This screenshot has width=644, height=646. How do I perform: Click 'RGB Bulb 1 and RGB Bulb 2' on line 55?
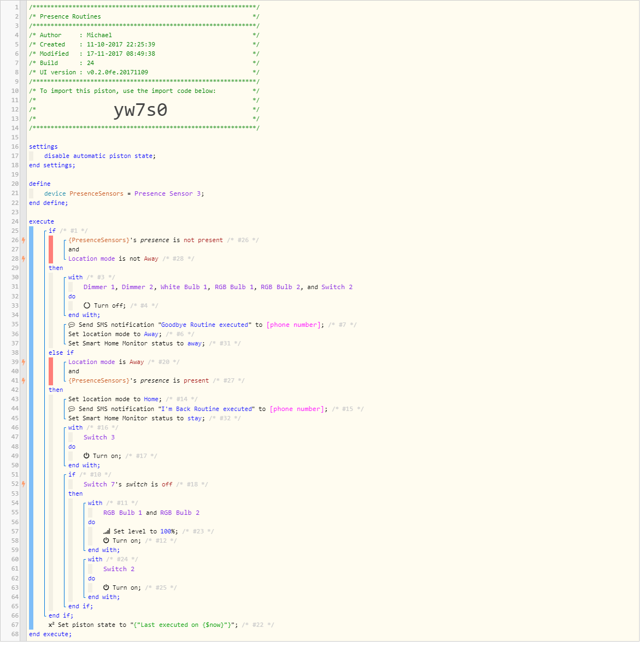[151, 514]
